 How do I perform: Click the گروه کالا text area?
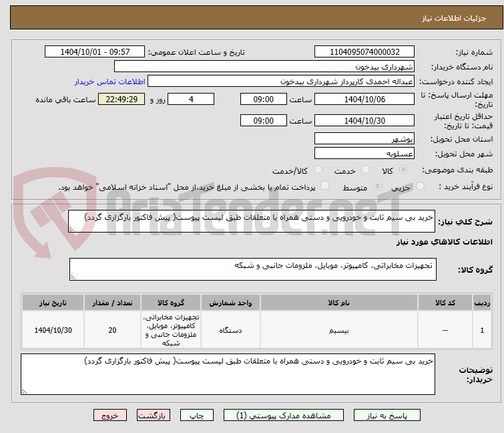pyautogui.click(x=252, y=269)
